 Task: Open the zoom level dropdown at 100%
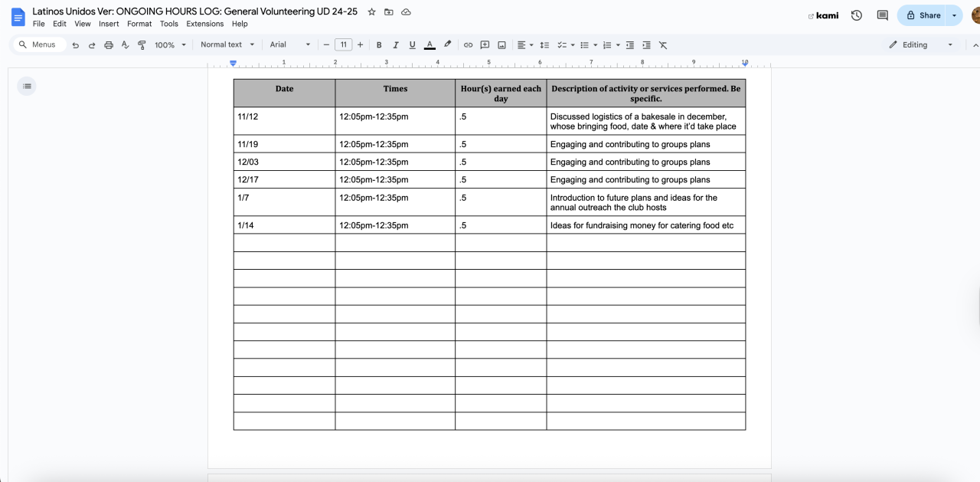point(170,45)
